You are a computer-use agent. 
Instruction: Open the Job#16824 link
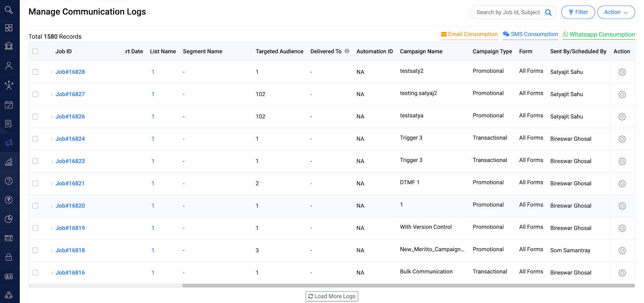click(70, 139)
